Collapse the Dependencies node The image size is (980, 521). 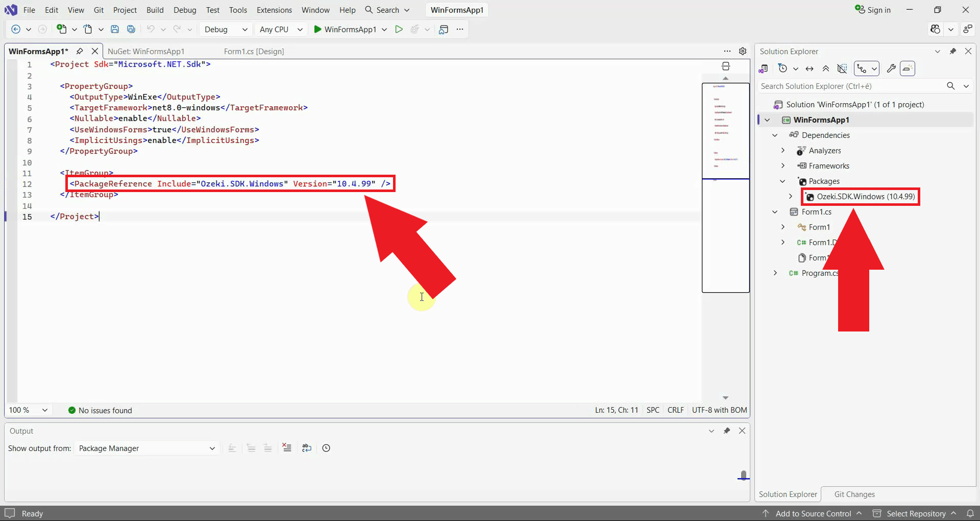coord(775,135)
